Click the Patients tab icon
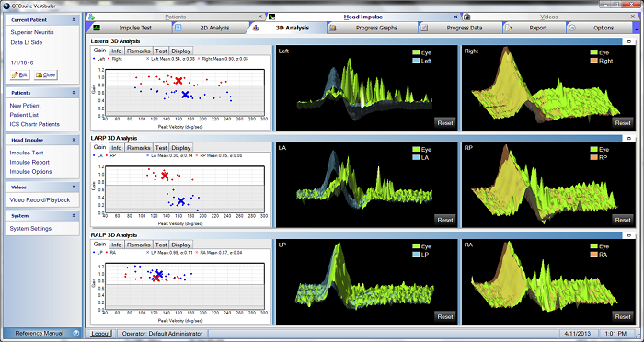Image resolution: width=644 pixels, height=342 pixels. point(92,17)
